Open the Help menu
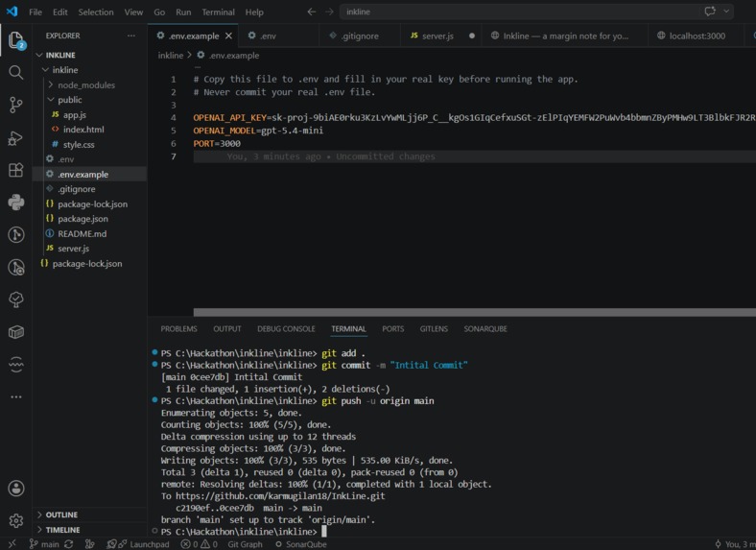Screen dimensions: 756x550 point(254,12)
